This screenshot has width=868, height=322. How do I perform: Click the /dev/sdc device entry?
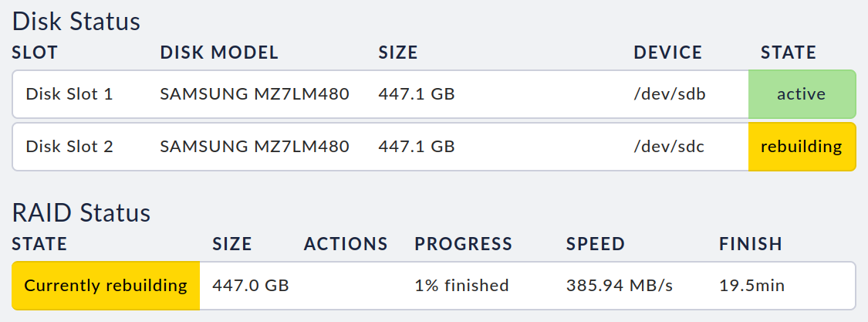[669, 146]
